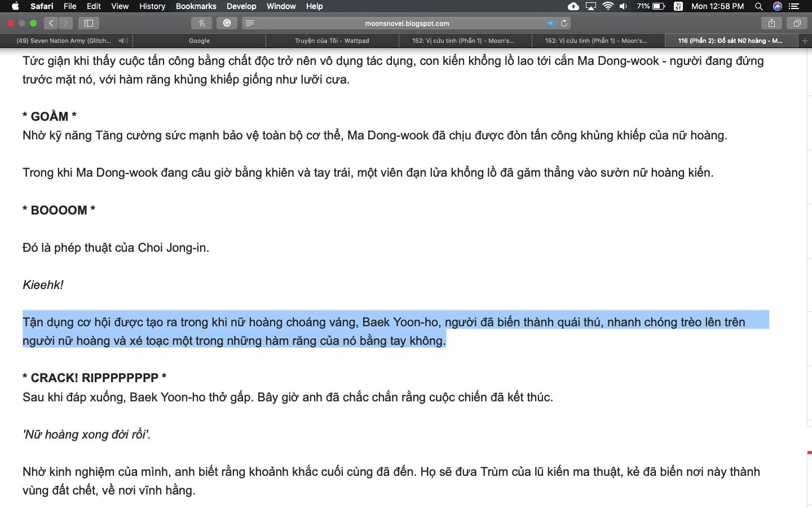
Task: Open a new tab with plus button
Action: (x=805, y=41)
